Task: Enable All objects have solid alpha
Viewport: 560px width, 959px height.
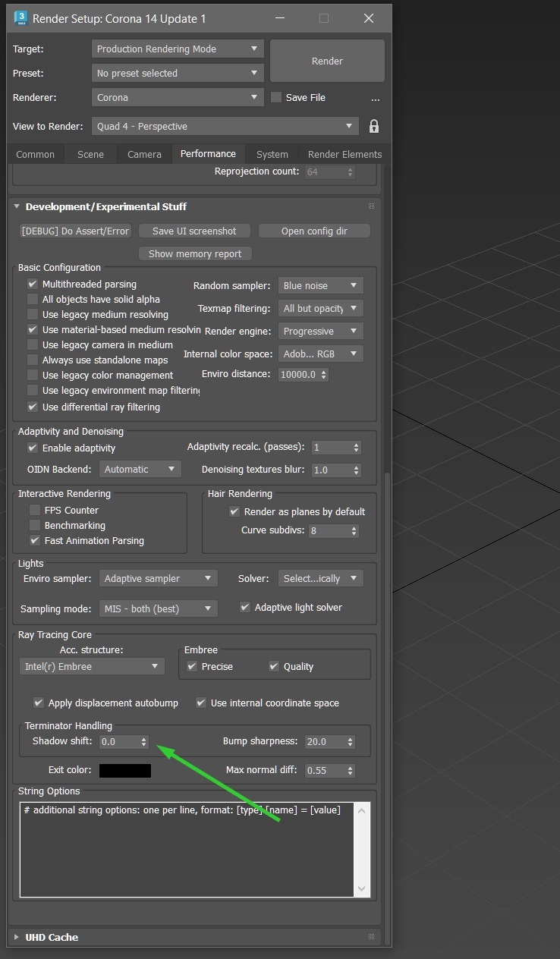Action: (33, 300)
